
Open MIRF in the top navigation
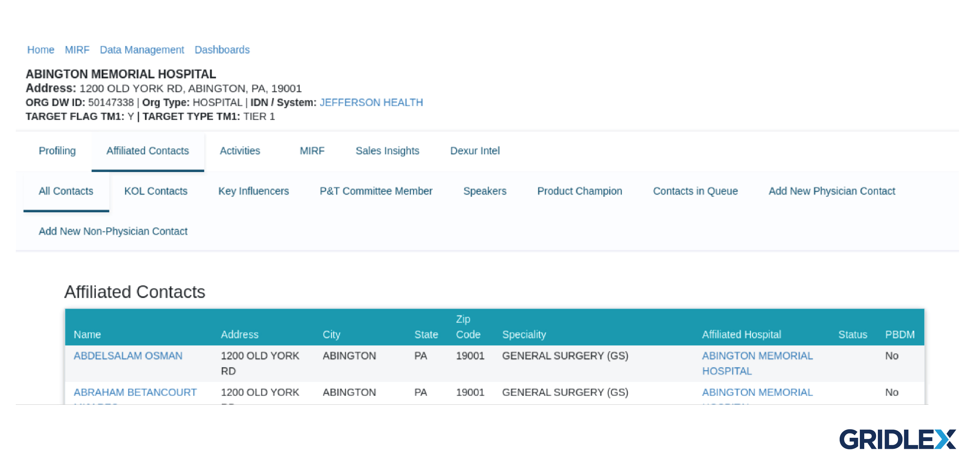click(77, 50)
